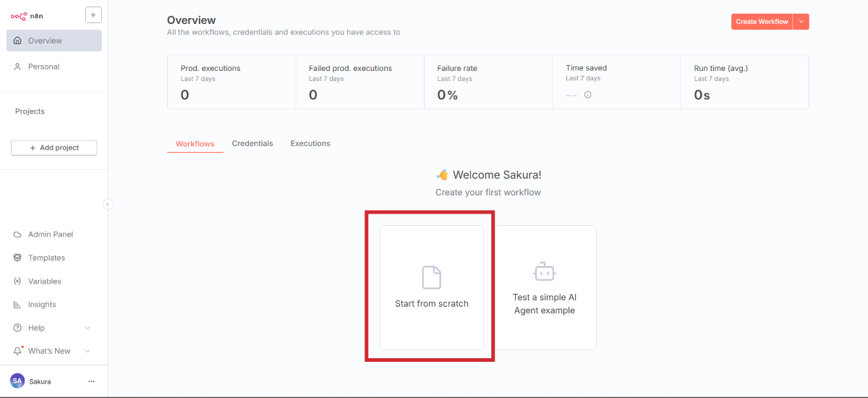
Task: Open the Templates page
Action: (46, 258)
